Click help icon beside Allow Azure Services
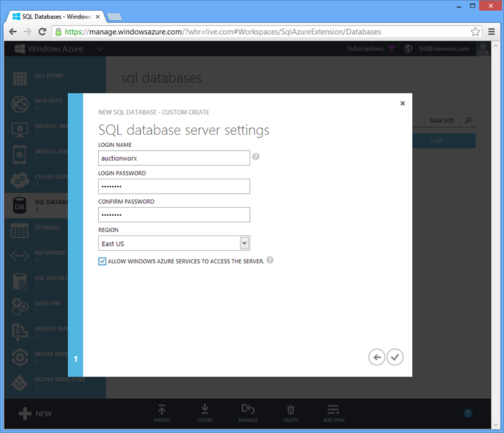This screenshot has width=504, height=433. (270, 260)
